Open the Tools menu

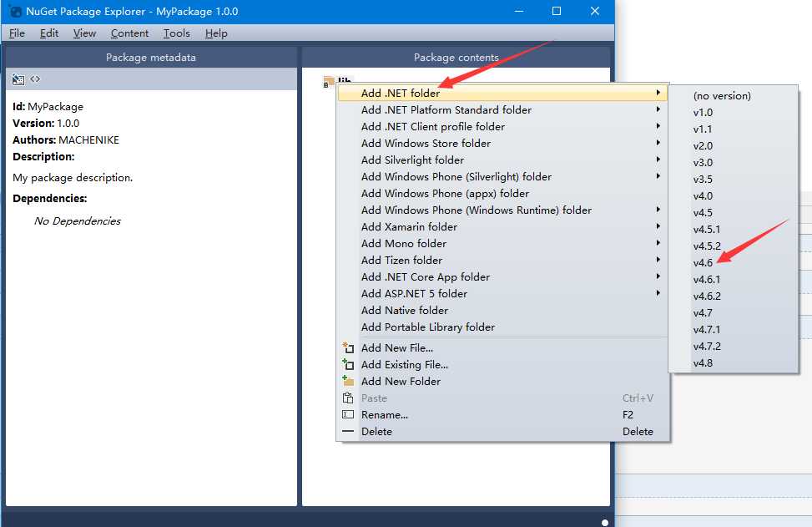point(177,33)
